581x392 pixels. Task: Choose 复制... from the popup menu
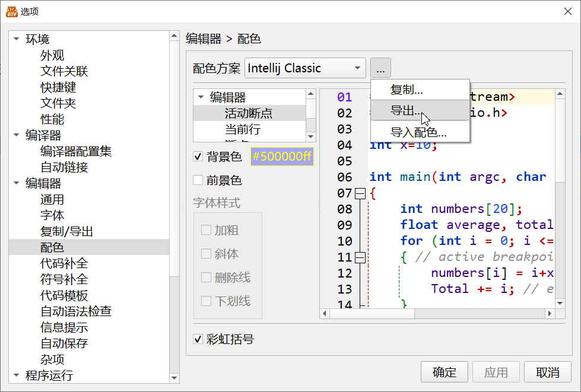(420, 90)
